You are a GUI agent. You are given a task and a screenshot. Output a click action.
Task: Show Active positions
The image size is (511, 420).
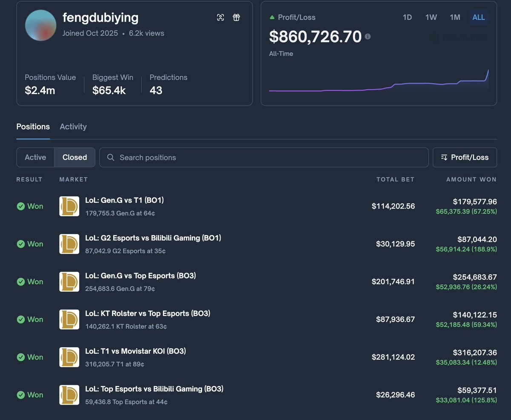coord(35,157)
